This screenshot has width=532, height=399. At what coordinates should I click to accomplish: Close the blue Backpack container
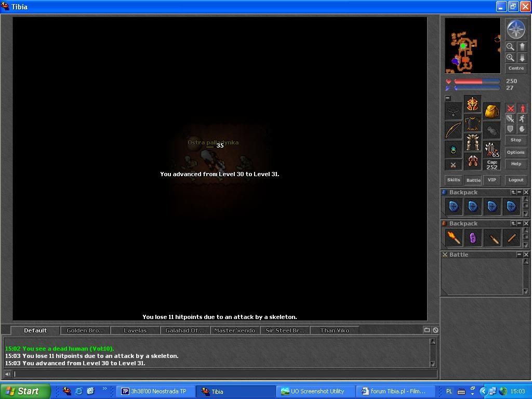tap(526, 192)
